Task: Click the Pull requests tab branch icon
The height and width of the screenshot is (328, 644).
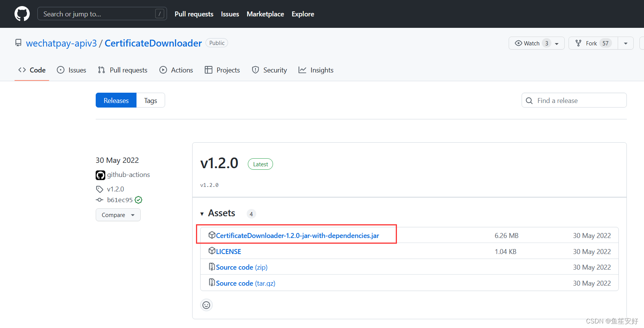Action: pos(101,70)
